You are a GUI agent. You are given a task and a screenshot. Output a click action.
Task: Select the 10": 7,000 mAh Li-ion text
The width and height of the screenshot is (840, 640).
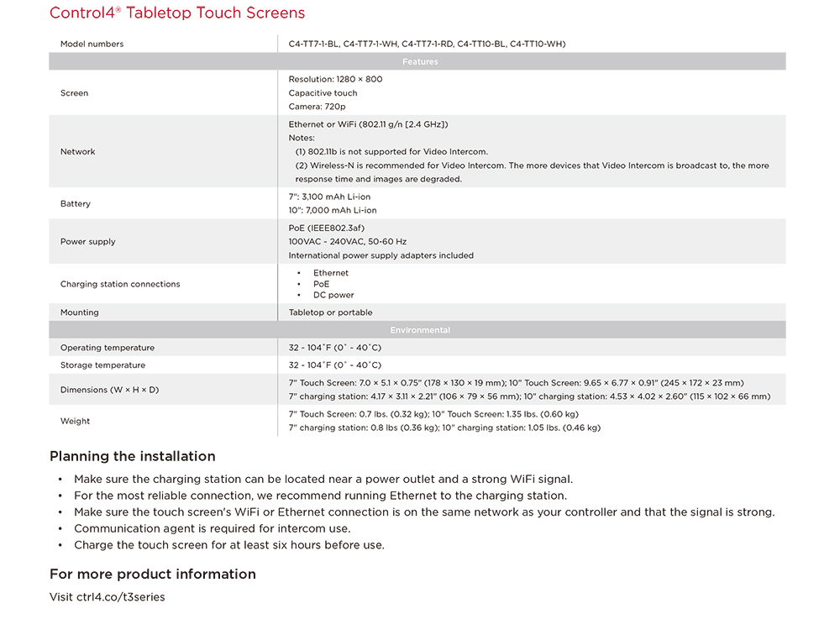point(333,211)
